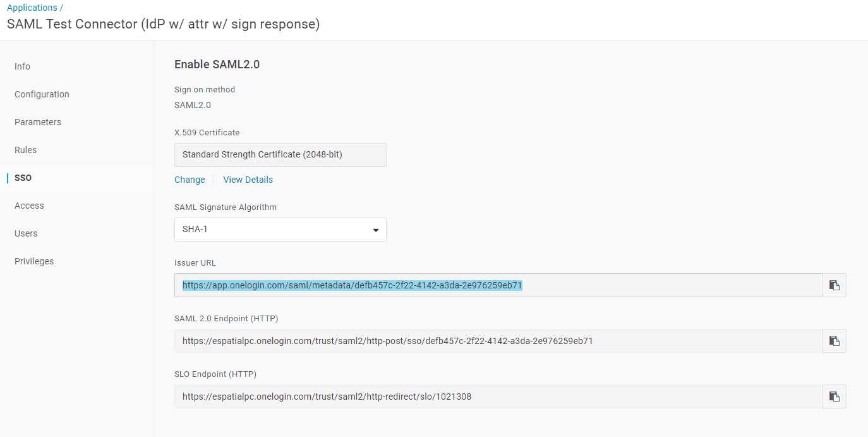This screenshot has height=437, width=868.
Task: Click the Issuer URL field
Action: pyautogui.click(x=498, y=285)
